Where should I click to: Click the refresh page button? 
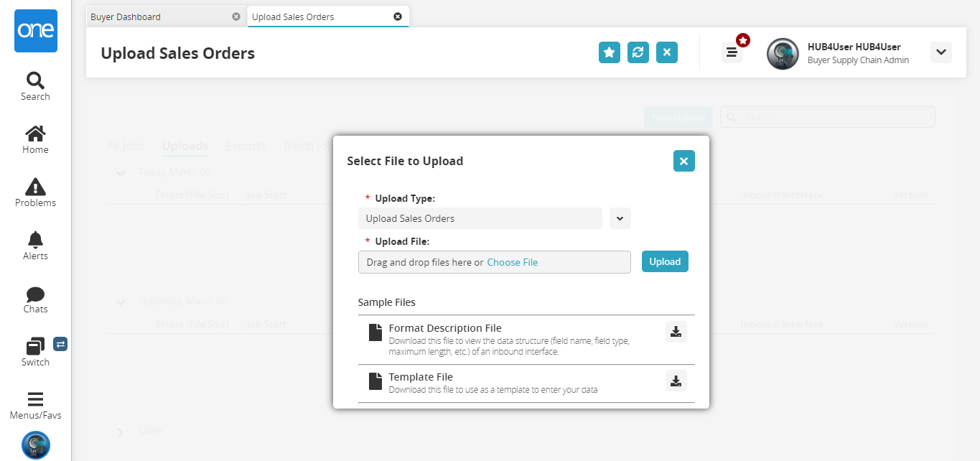click(638, 52)
